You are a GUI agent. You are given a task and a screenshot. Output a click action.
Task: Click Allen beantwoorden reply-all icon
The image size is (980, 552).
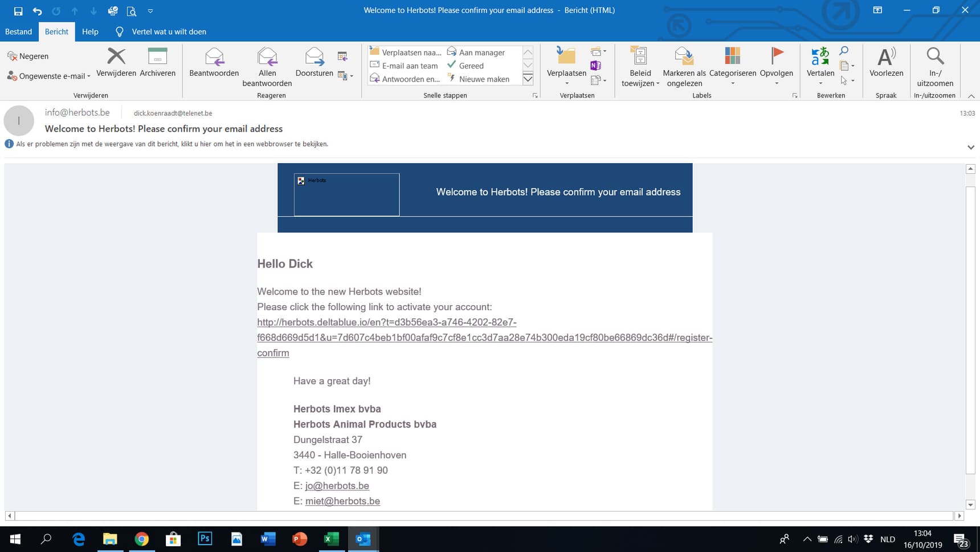coord(267,57)
